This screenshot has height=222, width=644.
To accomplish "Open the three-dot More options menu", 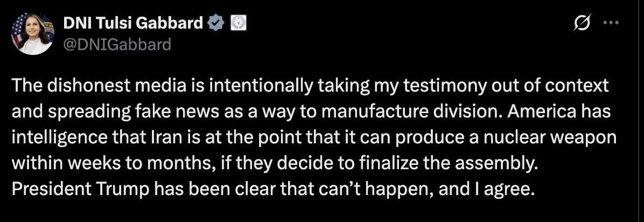I will [610, 23].
